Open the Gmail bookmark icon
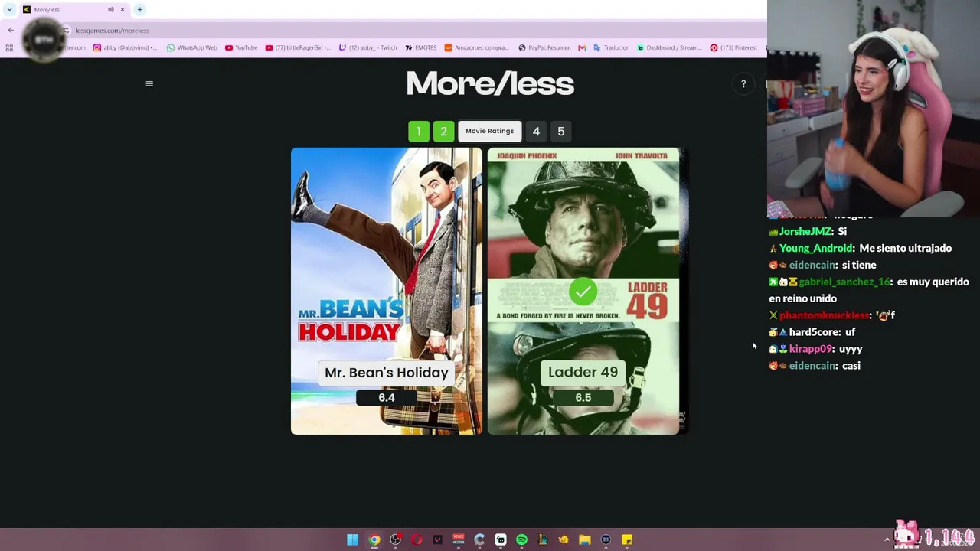The image size is (980, 551). click(x=582, y=47)
